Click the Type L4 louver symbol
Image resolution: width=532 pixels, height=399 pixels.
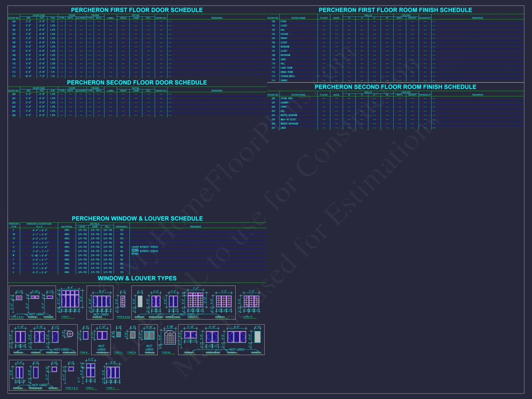click(x=133, y=335)
